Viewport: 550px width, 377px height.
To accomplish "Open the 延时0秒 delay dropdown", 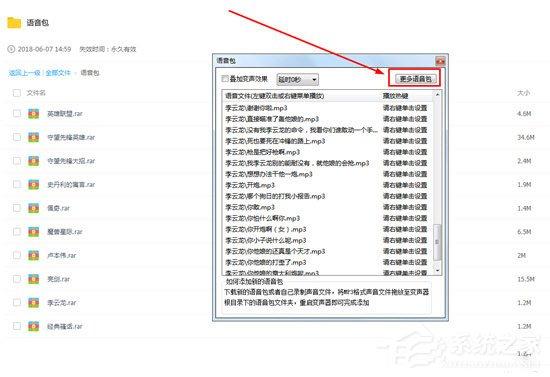I will tap(297, 80).
